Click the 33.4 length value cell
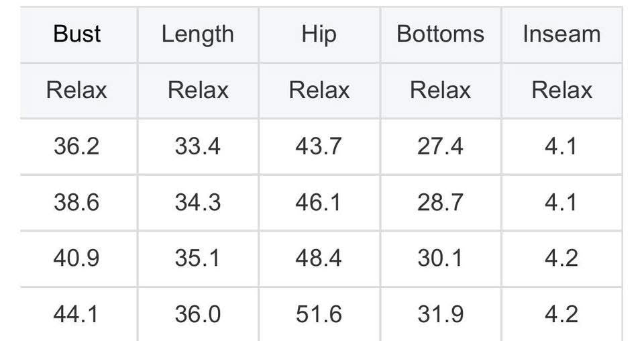Viewport: 644px width, 341px height. pos(198,146)
